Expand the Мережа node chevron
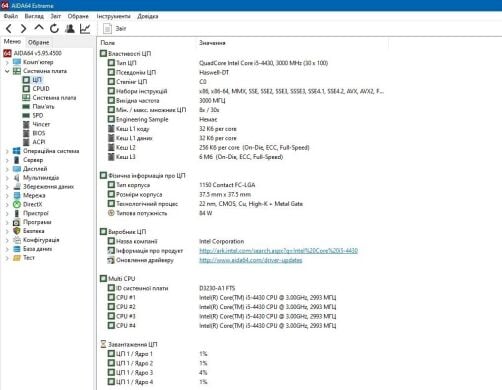Screen dimensions: 502x390 click(7, 196)
